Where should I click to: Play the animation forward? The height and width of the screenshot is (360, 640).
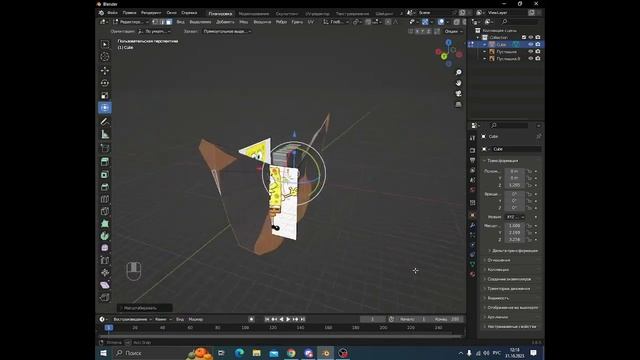pyautogui.click(x=288, y=319)
